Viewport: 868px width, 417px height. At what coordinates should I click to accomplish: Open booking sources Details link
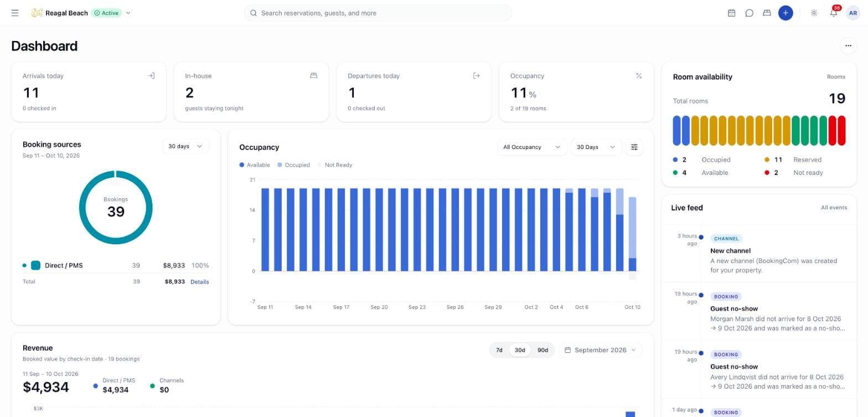tap(200, 282)
